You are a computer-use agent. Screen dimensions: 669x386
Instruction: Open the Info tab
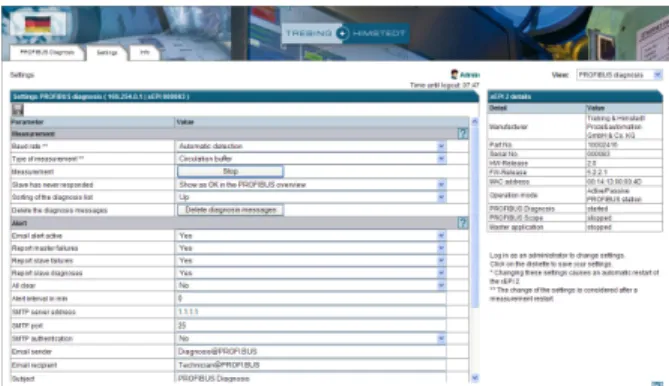tap(145, 52)
